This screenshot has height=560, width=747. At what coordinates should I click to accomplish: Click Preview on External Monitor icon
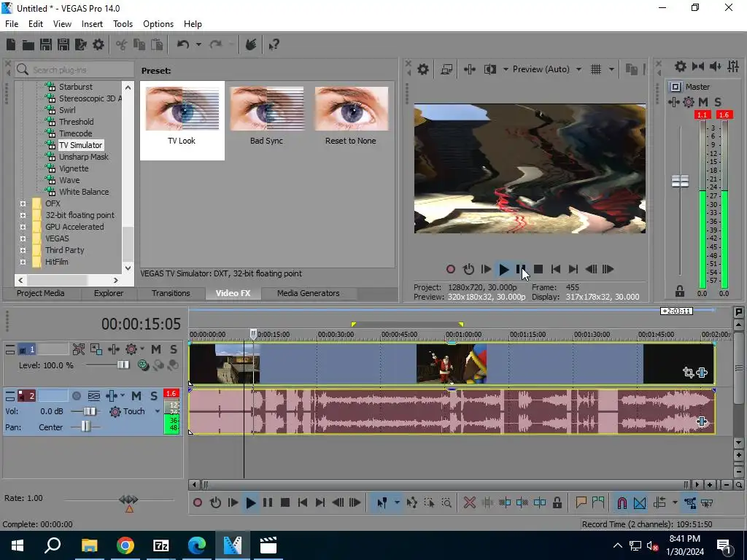[x=446, y=69]
